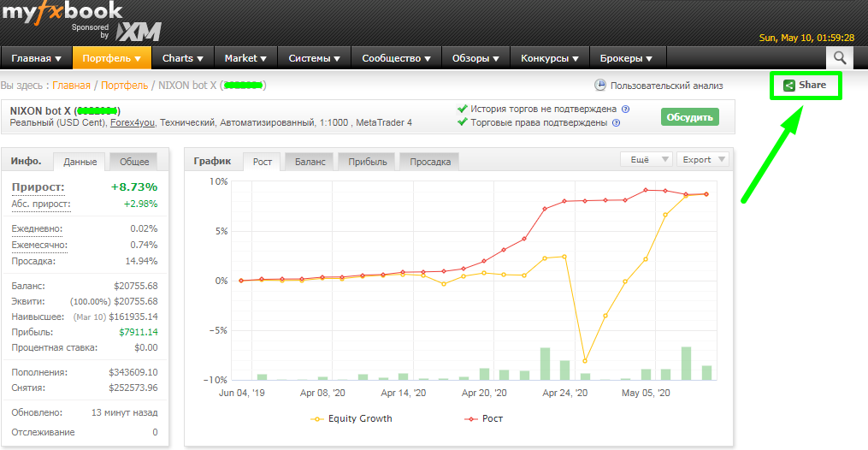
Task: Click the search magnifier icon
Action: (x=839, y=57)
